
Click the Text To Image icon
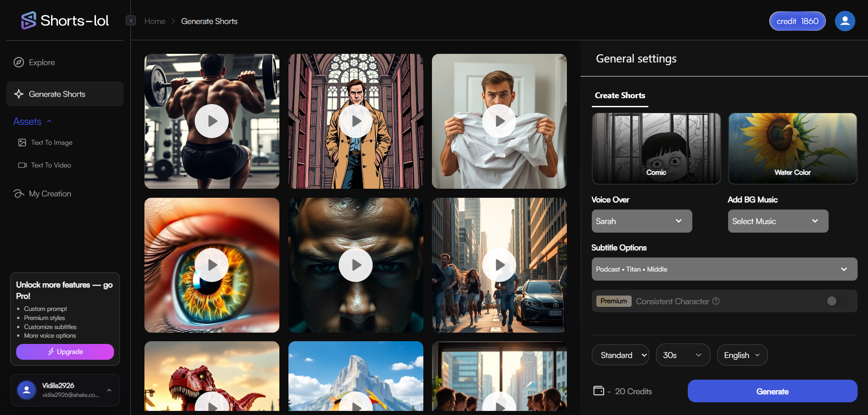pyautogui.click(x=22, y=143)
